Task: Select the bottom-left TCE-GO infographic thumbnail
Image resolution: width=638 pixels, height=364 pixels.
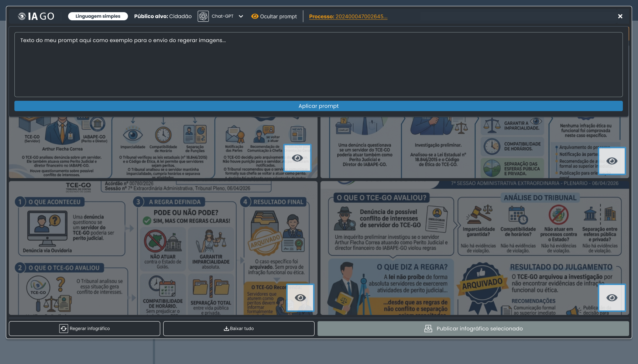Action: (x=163, y=248)
